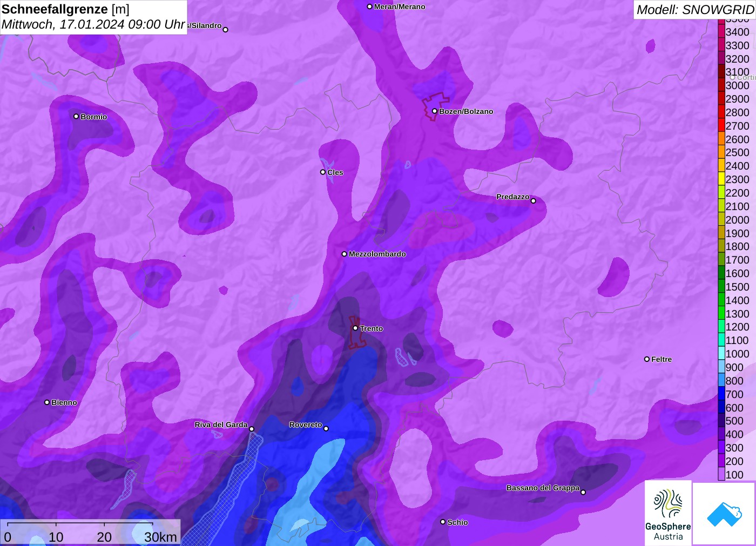Click the '20' scale bar label
Viewport: 756px width, 546px height.
(104, 537)
